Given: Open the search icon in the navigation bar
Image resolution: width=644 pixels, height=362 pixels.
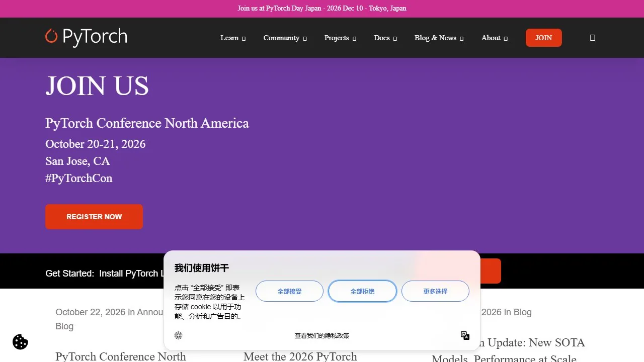Looking at the screenshot, I should click(x=592, y=38).
